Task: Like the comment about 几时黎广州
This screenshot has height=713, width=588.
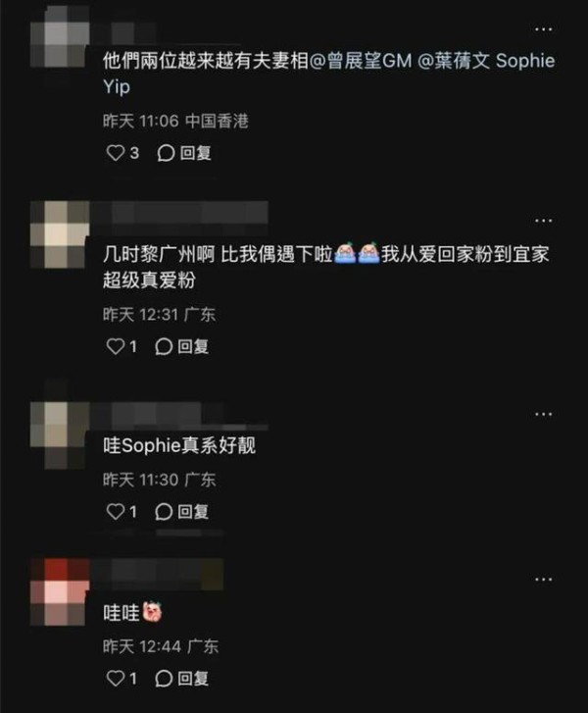Action: pos(116,347)
